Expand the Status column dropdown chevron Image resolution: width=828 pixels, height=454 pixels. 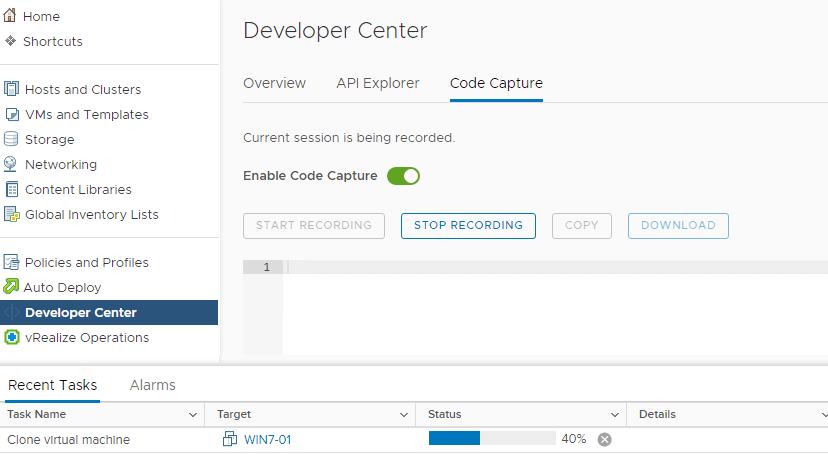[x=615, y=415]
